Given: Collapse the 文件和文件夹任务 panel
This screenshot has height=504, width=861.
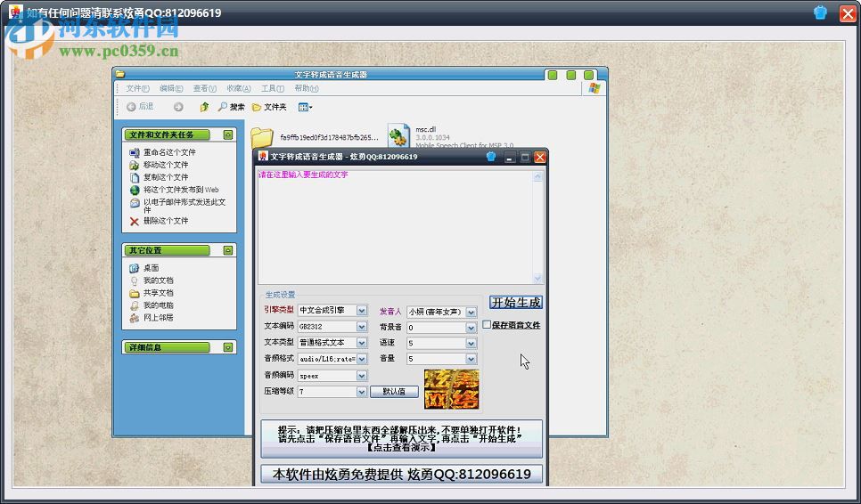Looking at the screenshot, I should 228,135.
